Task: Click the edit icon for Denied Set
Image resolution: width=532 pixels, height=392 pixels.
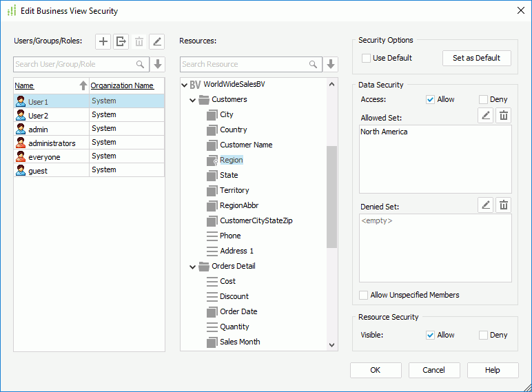Action: click(x=486, y=205)
